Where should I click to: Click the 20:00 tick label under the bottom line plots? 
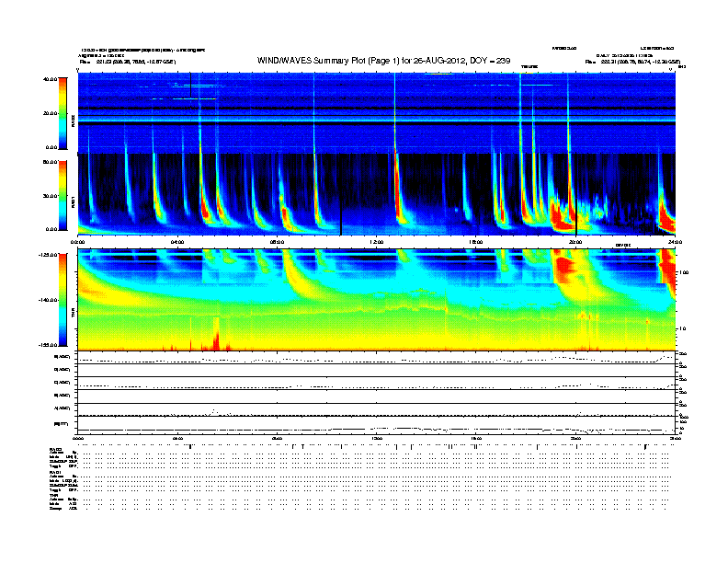[x=575, y=438]
